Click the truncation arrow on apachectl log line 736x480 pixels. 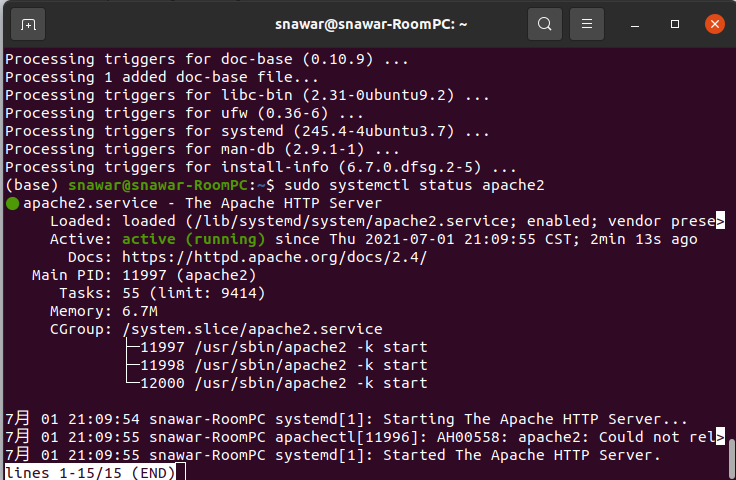click(720, 437)
